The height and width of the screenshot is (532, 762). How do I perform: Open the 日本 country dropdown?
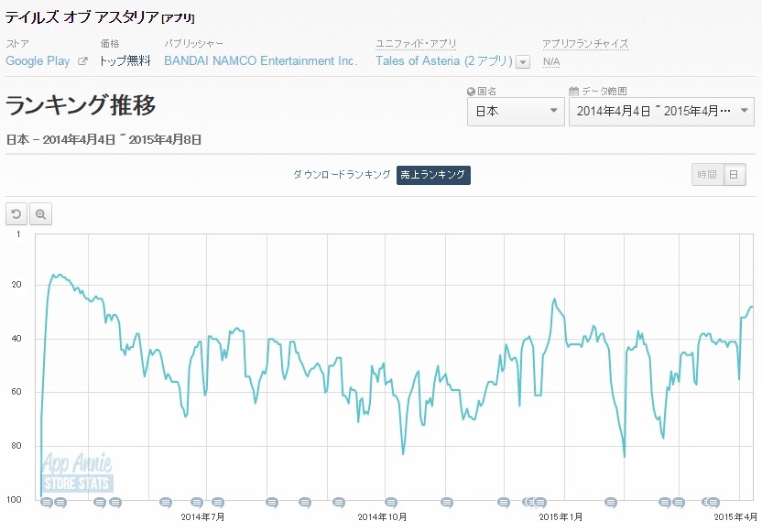click(515, 112)
